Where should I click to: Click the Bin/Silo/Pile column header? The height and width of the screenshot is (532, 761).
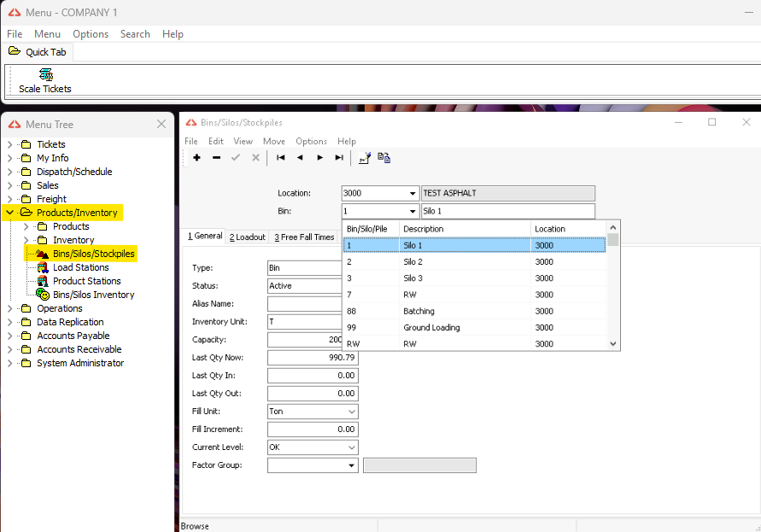point(372,229)
